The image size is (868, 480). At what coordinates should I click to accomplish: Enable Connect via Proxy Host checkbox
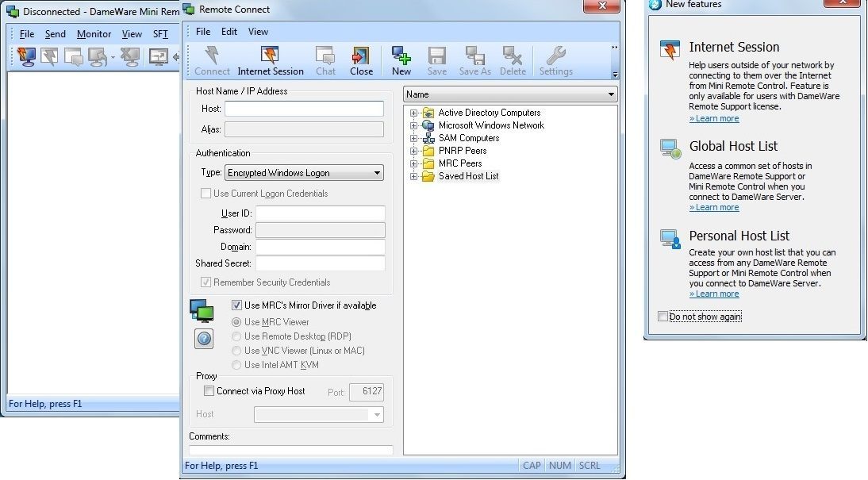click(x=209, y=391)
